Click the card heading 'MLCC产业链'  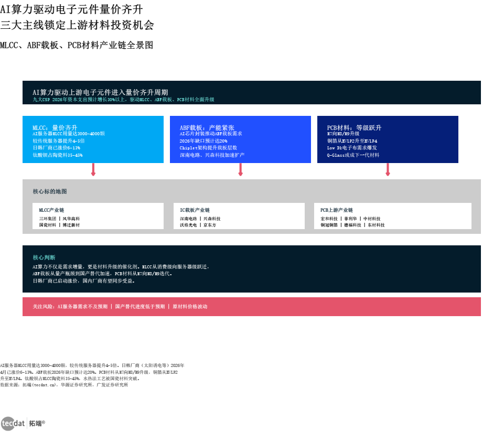[51, 210]
